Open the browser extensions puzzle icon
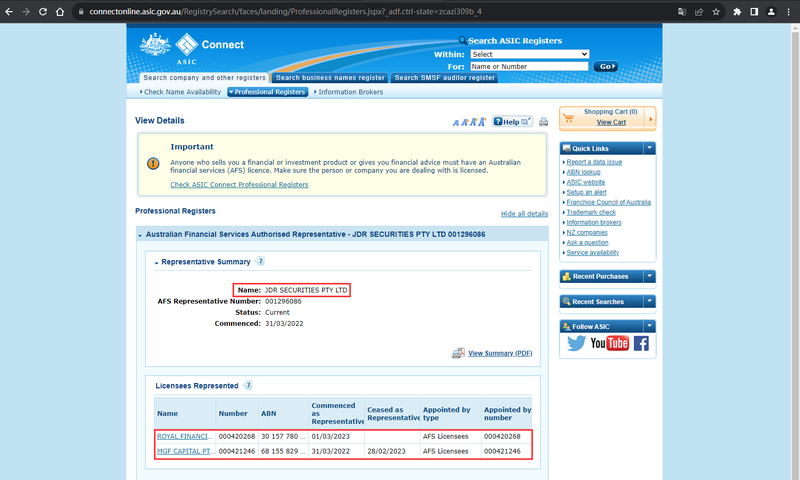Viewport: 800px width, 480px height. [737, 12]
